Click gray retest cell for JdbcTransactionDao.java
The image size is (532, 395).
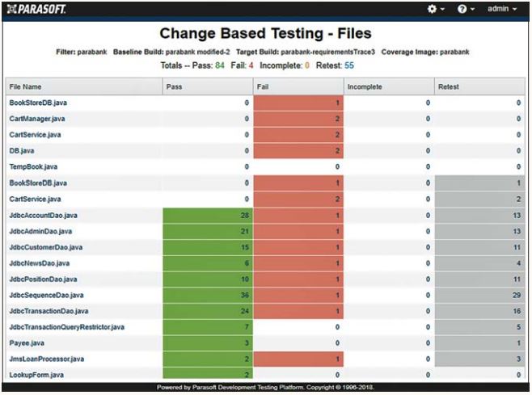click(x=479, y=311)
